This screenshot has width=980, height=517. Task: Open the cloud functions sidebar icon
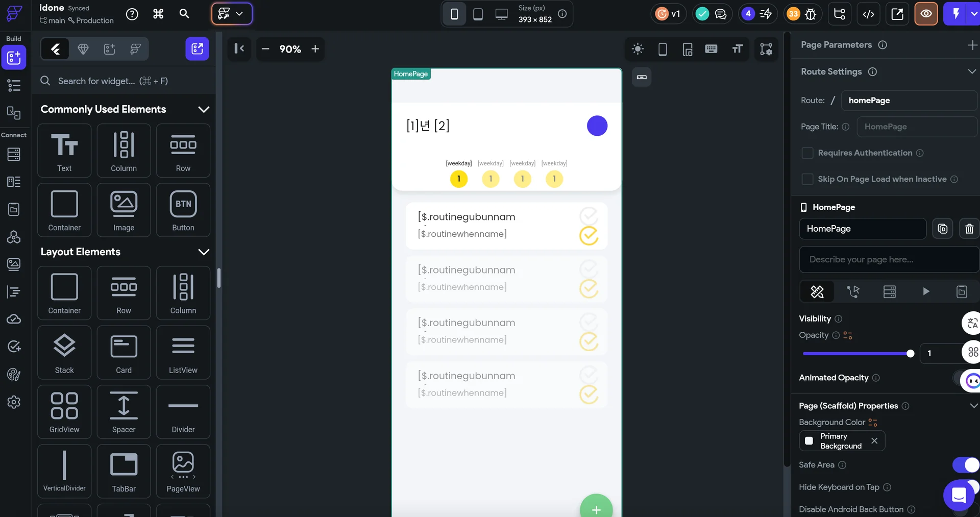coord(14,319)
